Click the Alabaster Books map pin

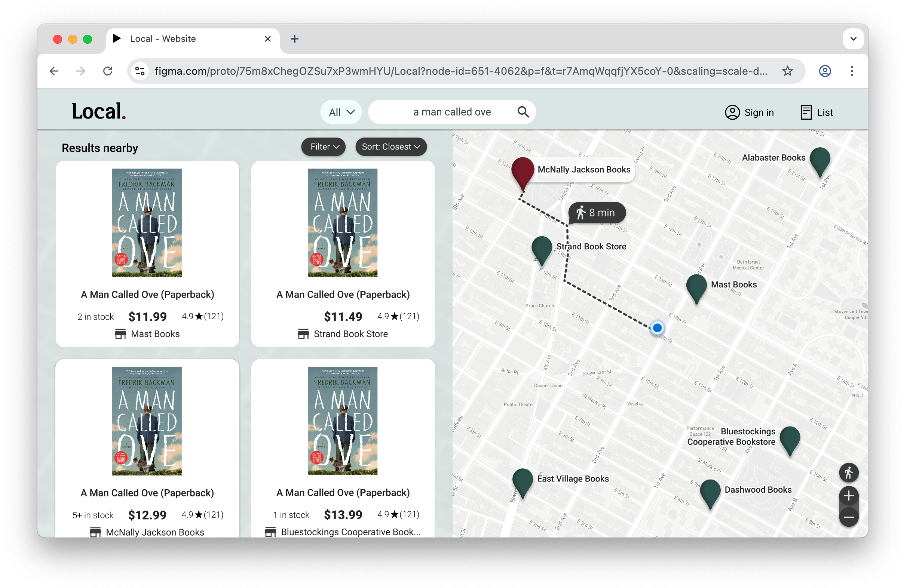[820, 160]
